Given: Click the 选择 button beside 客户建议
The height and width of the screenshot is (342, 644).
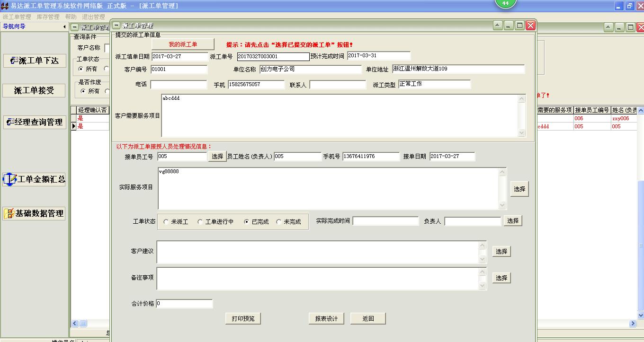Looking at the screenshot, I should coord(501,252).
